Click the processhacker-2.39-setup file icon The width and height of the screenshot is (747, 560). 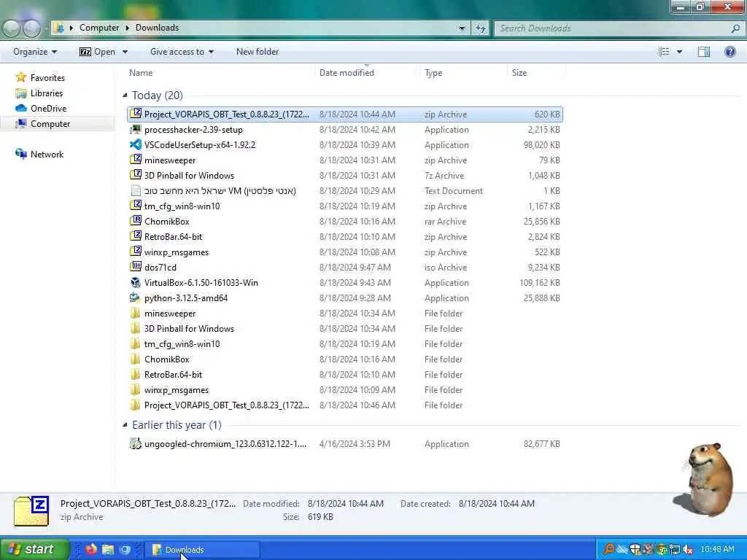coord(136,130)
